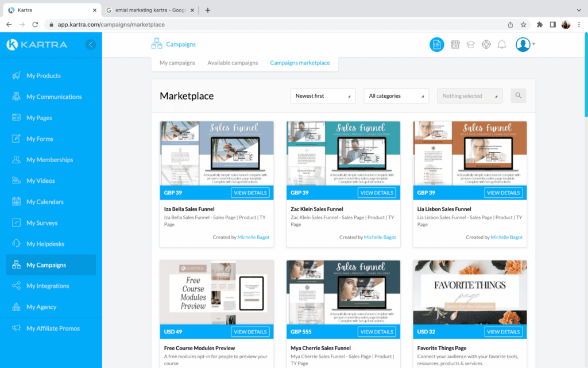
Task: Click Zac Klein Sales Funnel thumbnail
Action: click(343, 153)
